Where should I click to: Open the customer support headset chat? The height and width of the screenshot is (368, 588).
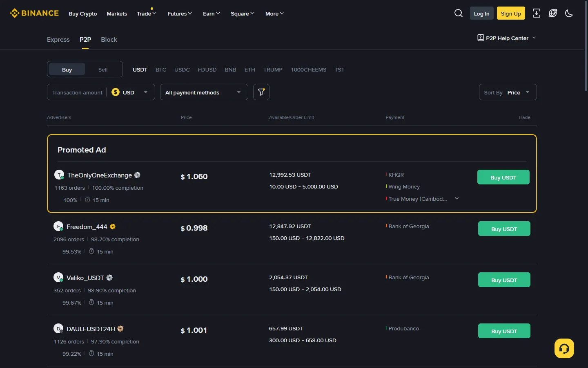click(564, 348)
